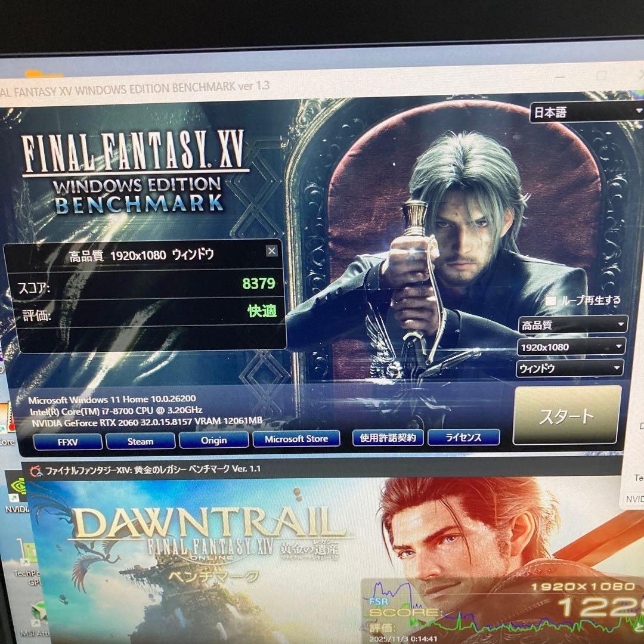
Task: Click the Origin store button
Action: click(213, 441)
